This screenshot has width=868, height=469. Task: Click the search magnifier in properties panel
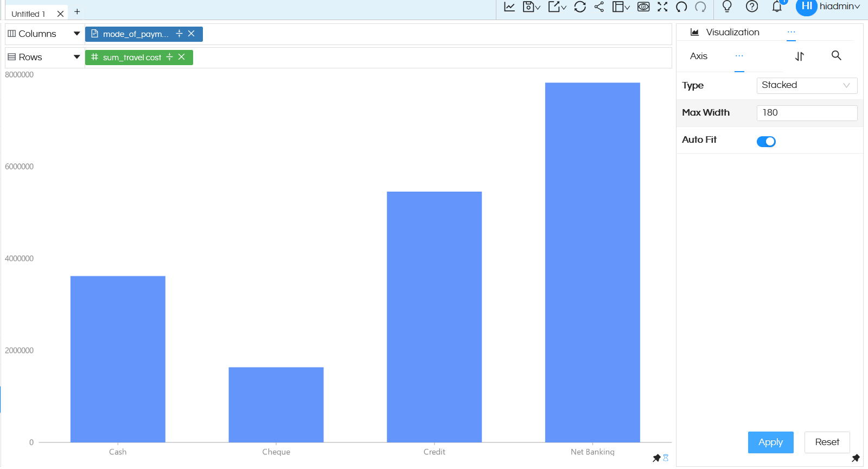click(837, 55)
